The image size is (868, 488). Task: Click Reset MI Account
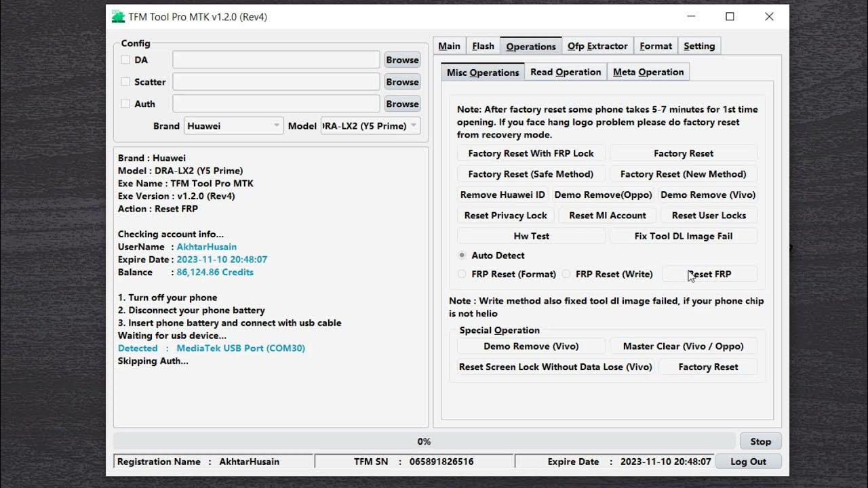point(608,216)
